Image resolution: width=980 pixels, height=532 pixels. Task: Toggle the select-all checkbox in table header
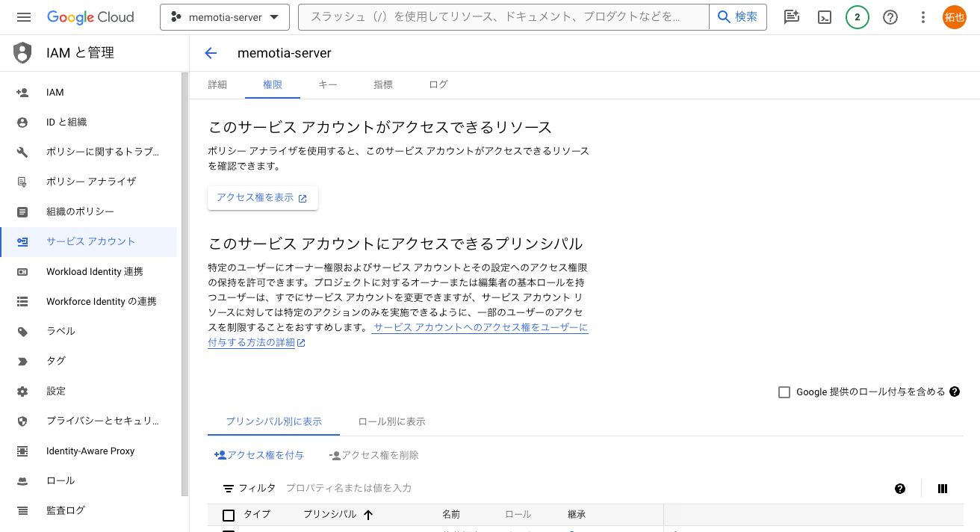pyautogui.click(x=229, y=515)
